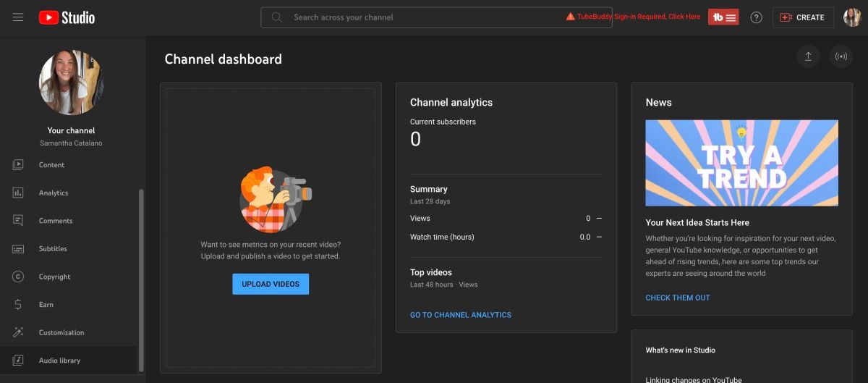
Task: Open the Copyright page
Action: [54, 277]
